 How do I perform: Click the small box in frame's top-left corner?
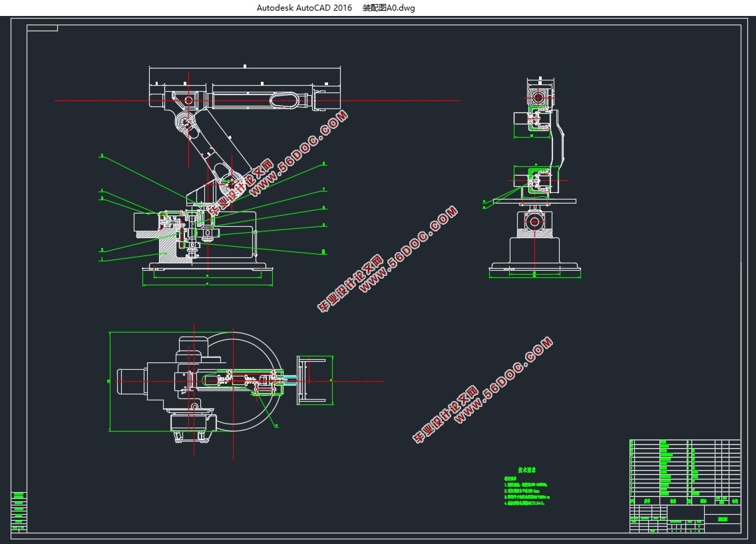coord(43,28)
